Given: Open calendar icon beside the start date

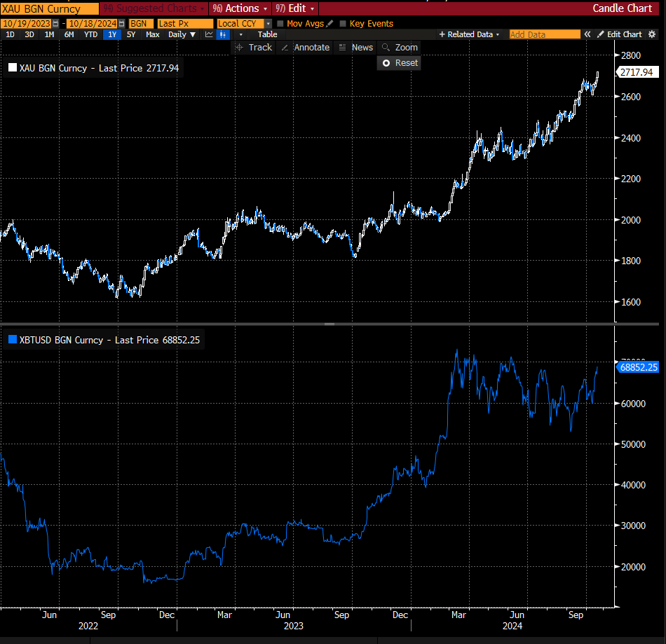Looking at the screenshot, I should (x=55, y=22).
